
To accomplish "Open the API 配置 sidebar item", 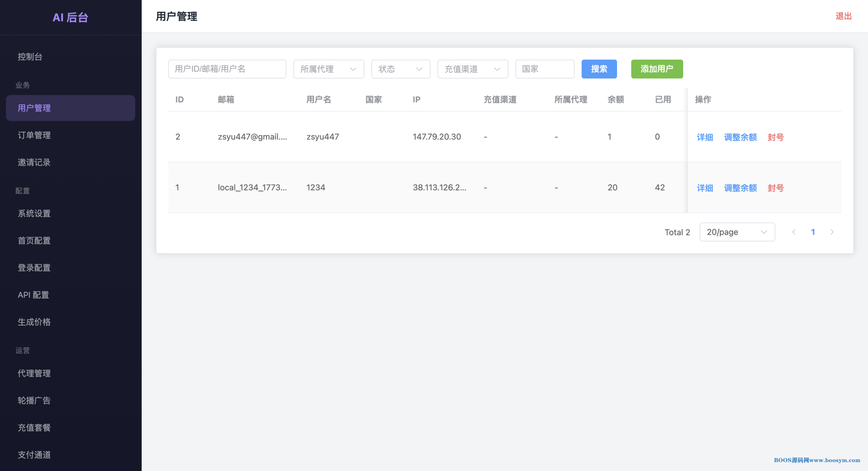I will (34, 295).
